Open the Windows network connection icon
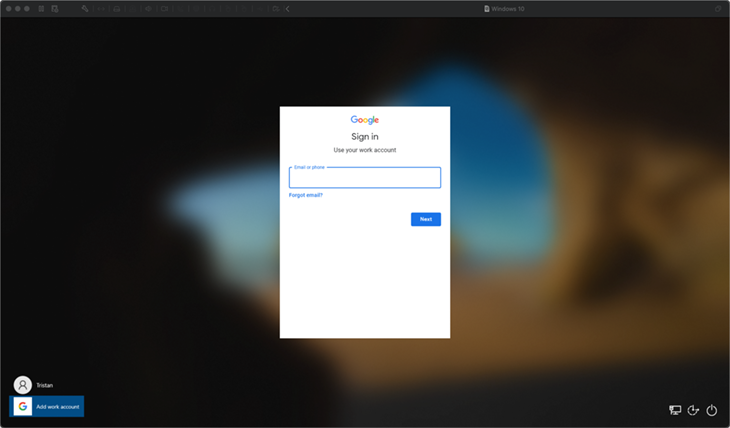 675,410
